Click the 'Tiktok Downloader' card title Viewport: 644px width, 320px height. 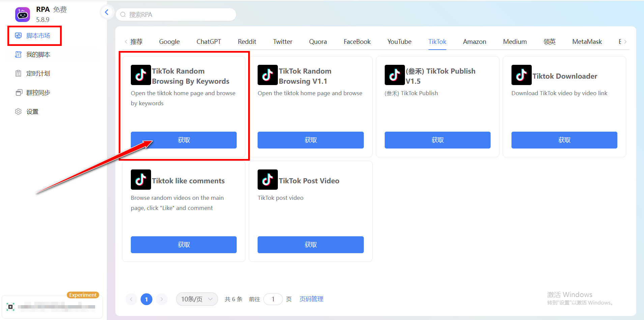565,76
